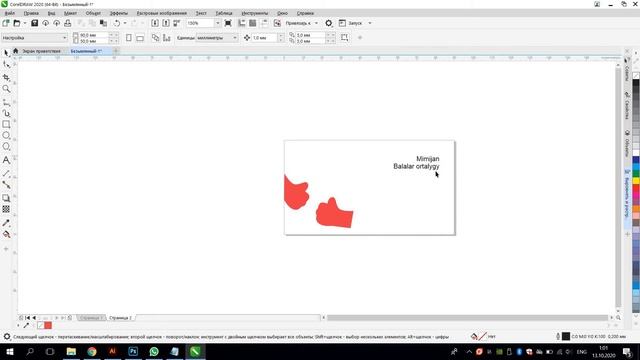Select the Connector tool
The image size is (640, 360).
tap(6, 184)
